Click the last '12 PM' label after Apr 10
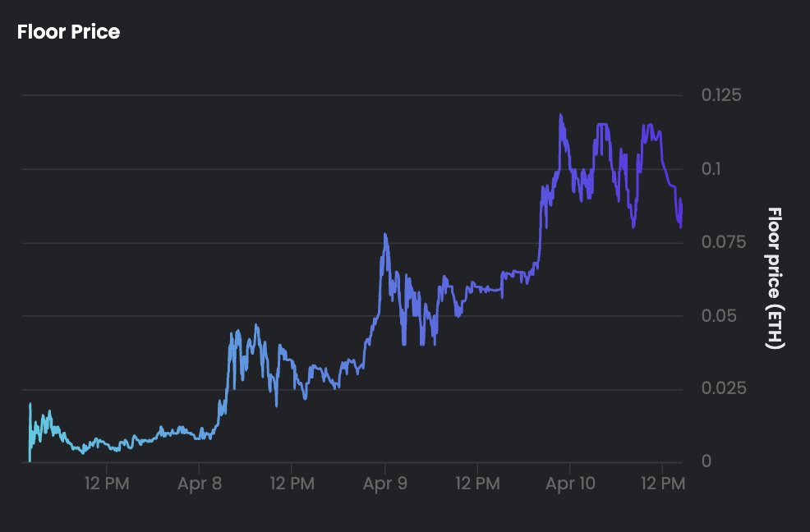The width and height of the screenshot is (810, 532). coord(663,484)
